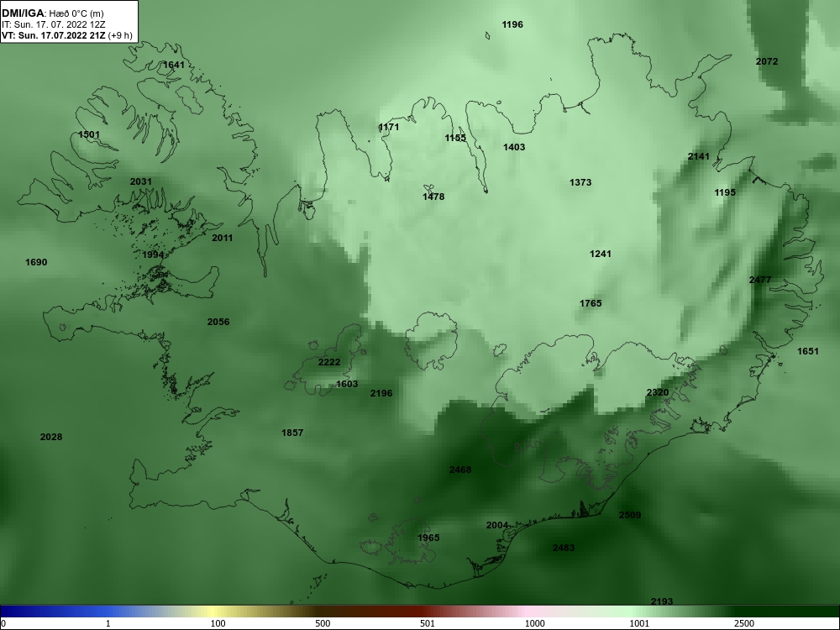
Task: Click the 1857 height value
Action: 292,433
